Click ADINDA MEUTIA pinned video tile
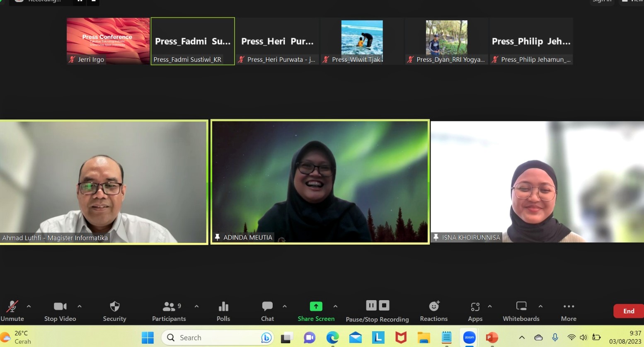Screen dimensions: 644x347 click(320, 182)
